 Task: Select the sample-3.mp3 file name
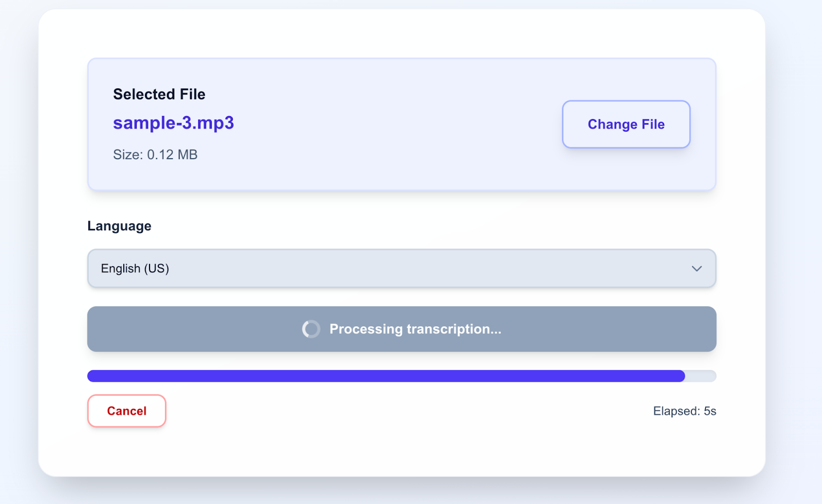click(x=174, y=123)
